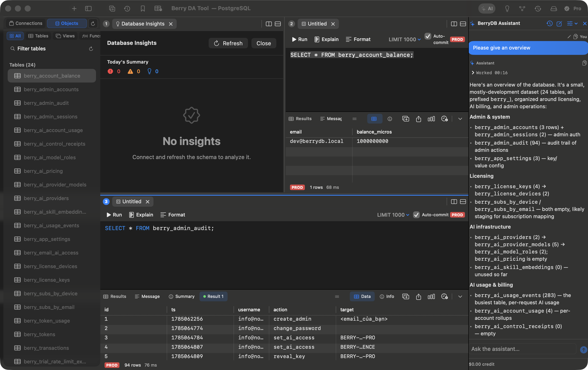
Task: Click the schema diagram icon in title bar
Action: (522, 9)
